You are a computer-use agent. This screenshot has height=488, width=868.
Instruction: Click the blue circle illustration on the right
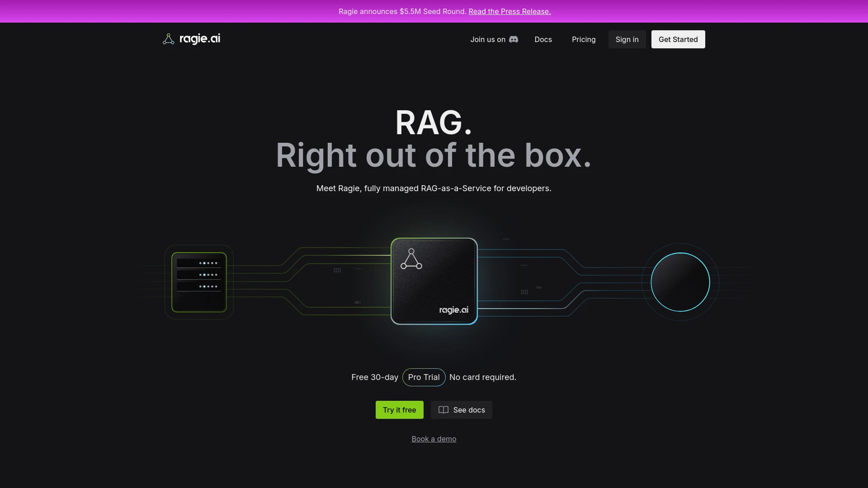(680, 282)
